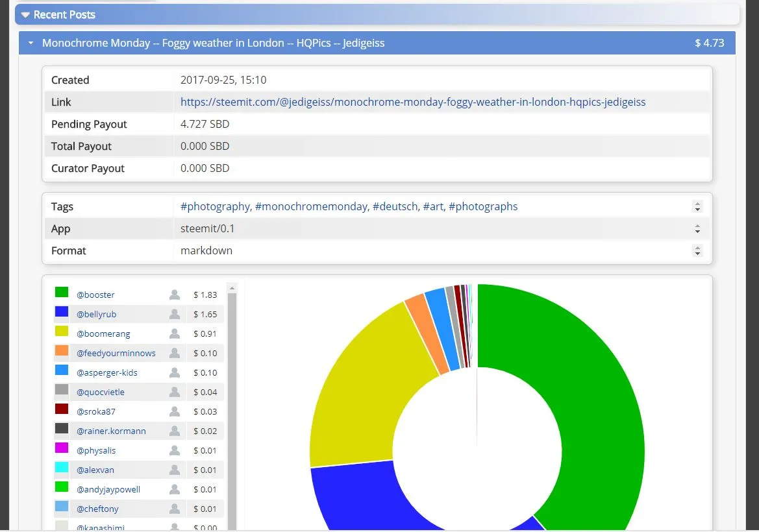Collapse the Monochrome Monday post panel
The width and height of the screenshot is (759, 532).
tap(31, 43)
